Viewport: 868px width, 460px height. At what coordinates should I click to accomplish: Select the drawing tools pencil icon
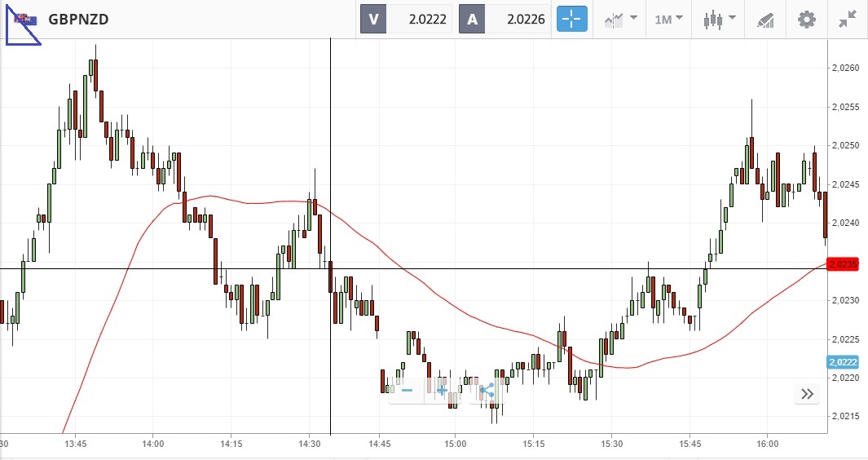(x=765, y=19)
